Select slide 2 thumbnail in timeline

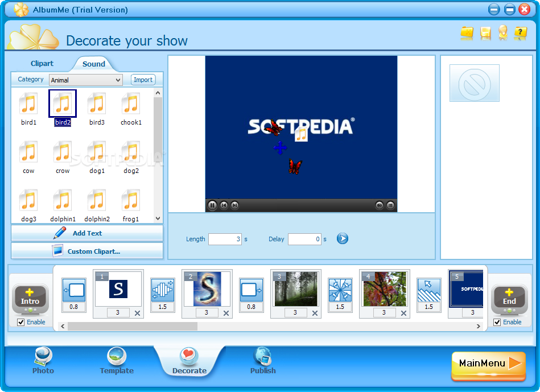(207, 288)
